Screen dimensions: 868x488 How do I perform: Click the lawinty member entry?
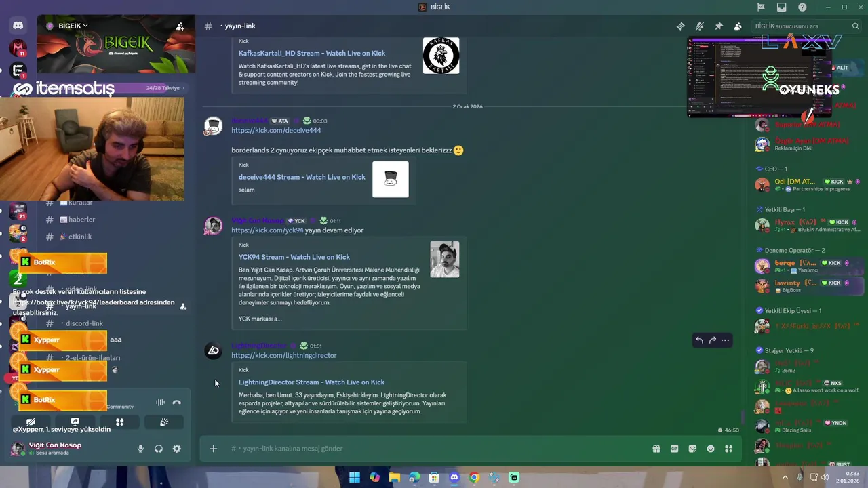pyautogui.click(x=808, y=286)
